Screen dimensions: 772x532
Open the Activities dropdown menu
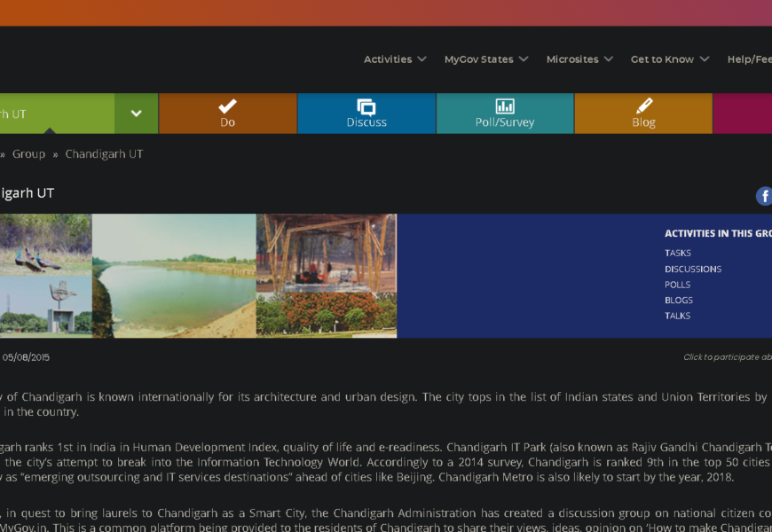click(x=395, y=59)
